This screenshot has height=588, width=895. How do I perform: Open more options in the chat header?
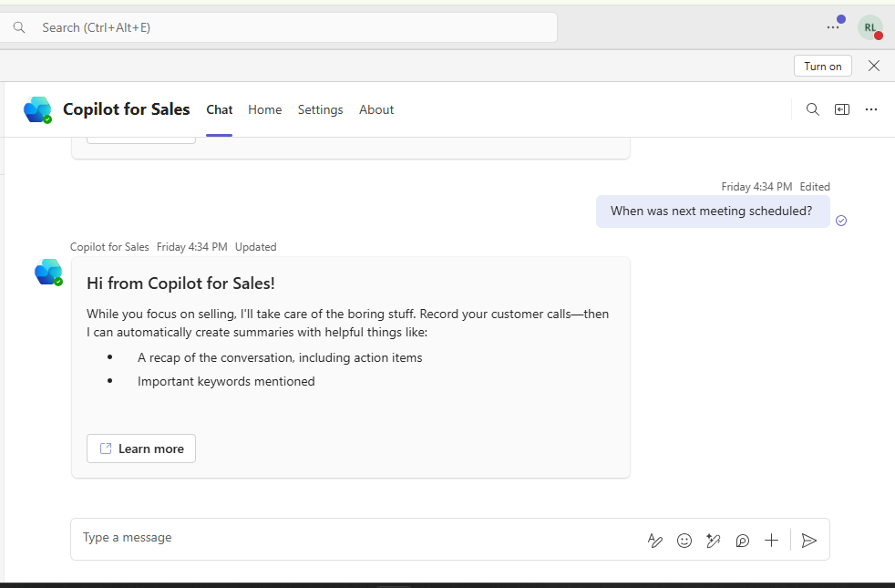871,109
